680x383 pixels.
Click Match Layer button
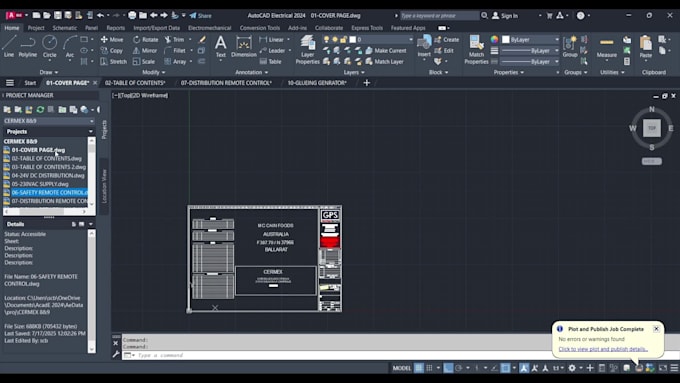pos(384,62)
